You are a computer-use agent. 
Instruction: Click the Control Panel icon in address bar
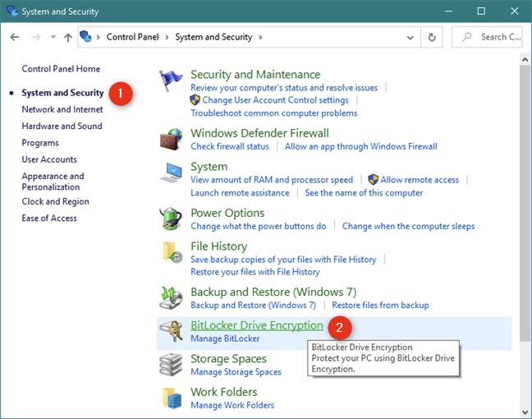tap(86, 37)
